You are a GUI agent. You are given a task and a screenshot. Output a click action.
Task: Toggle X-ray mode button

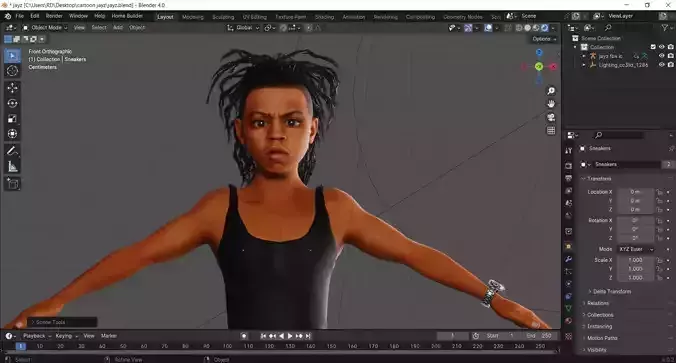(508, 28)
